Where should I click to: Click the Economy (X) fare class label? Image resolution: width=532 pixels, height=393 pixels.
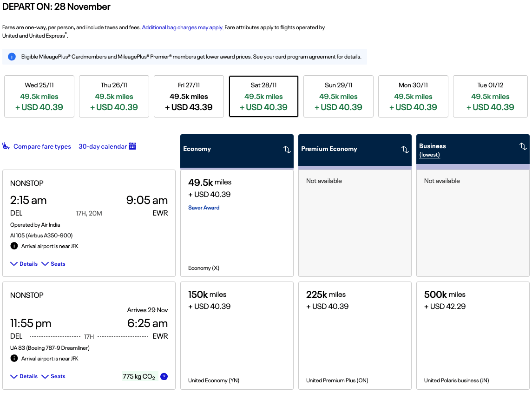click(x=204, y=268)
